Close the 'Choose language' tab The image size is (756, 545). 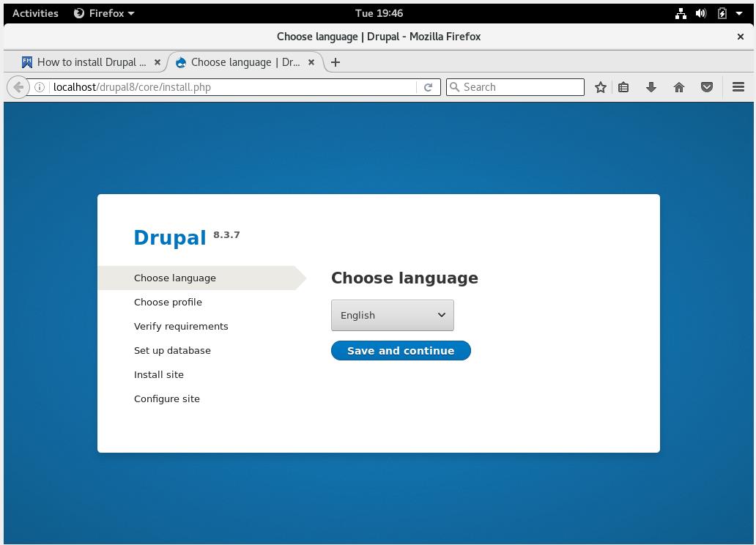click(x=311, y=62)
